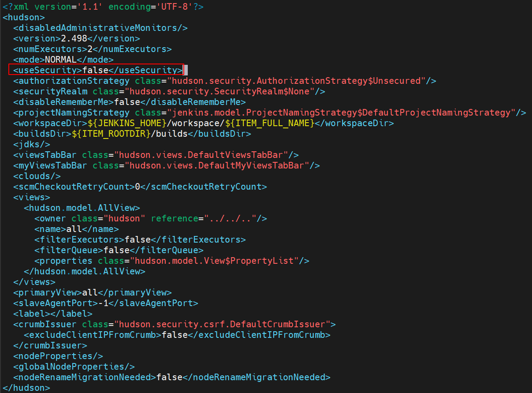Click the disabledAdministrativeMonitors tag
Screen dimensions: 532x393
tap(100, 28)
